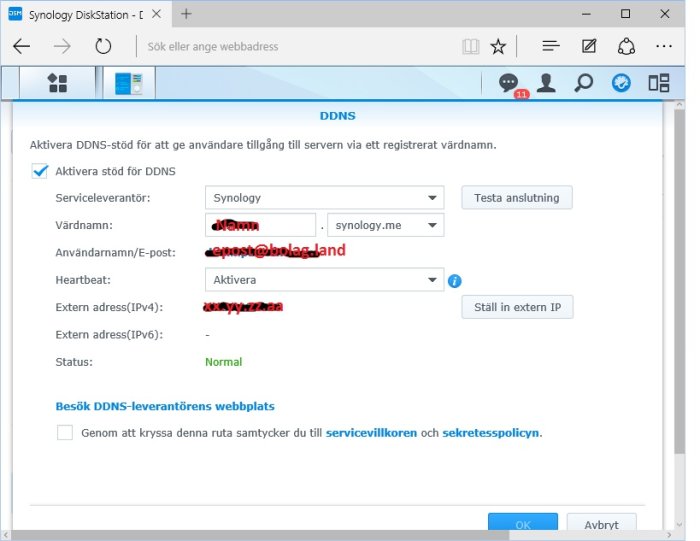Open the widgets panel icon
700x541 pixels.
658,83
